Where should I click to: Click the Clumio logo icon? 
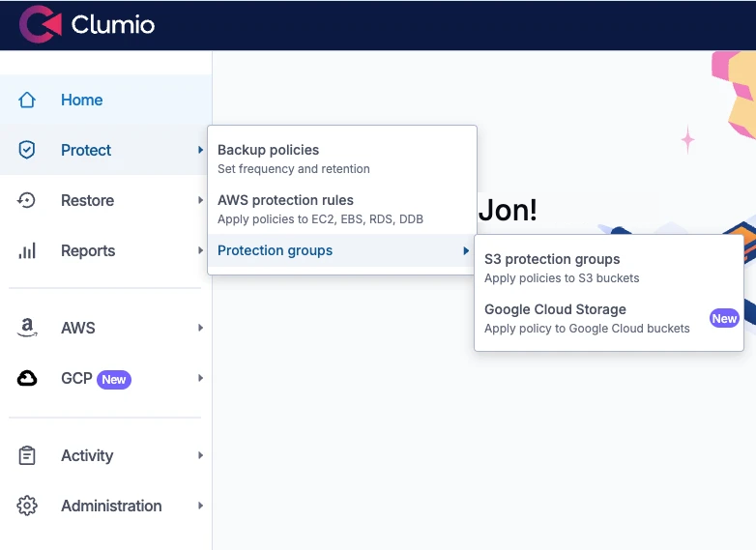pyautogui.click(x=41, y=24)
